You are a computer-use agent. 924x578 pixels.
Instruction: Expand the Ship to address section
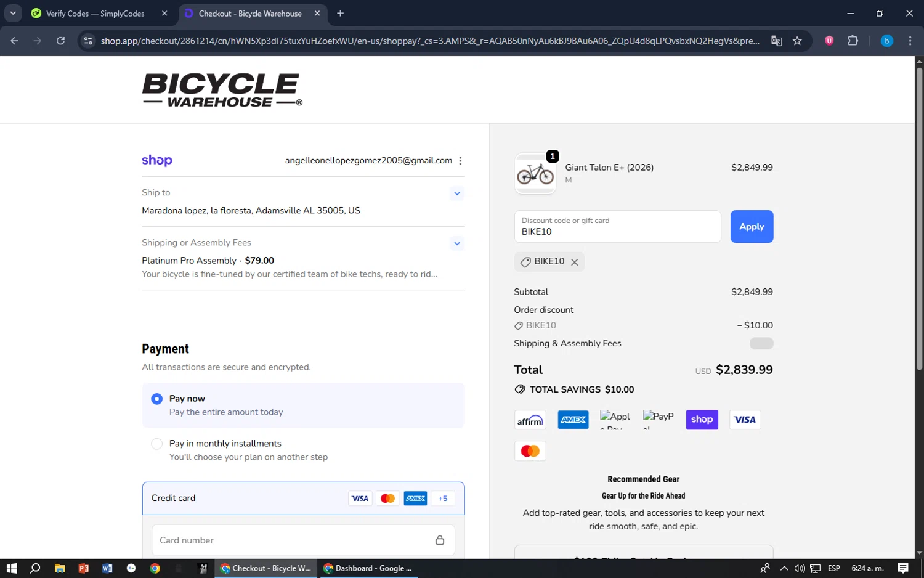click(x=457, y=193)
